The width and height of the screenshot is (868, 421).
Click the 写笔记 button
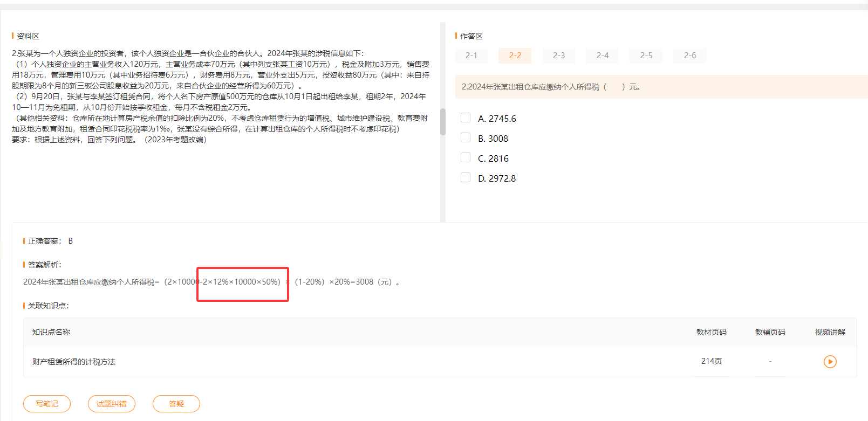pyautogui.click(x=47, y=404)
